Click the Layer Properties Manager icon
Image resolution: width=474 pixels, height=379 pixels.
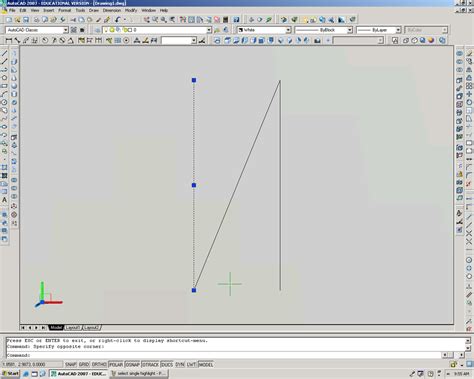[x=97, y=30]
